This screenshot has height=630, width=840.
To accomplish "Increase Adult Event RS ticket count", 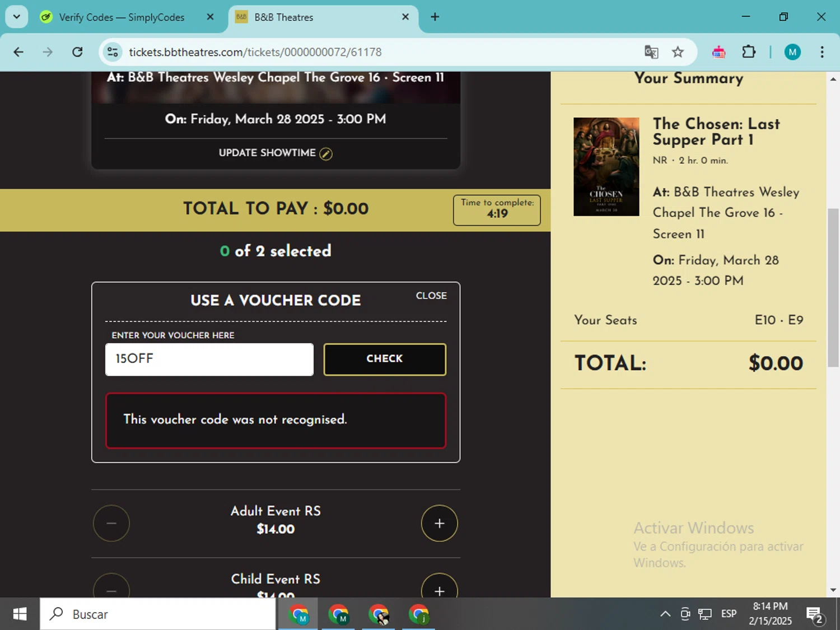I will coord(440,523).
